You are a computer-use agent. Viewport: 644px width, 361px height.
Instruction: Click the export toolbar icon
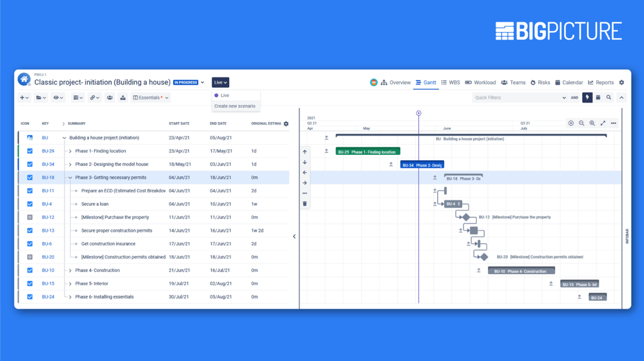(x=123, y=98)
